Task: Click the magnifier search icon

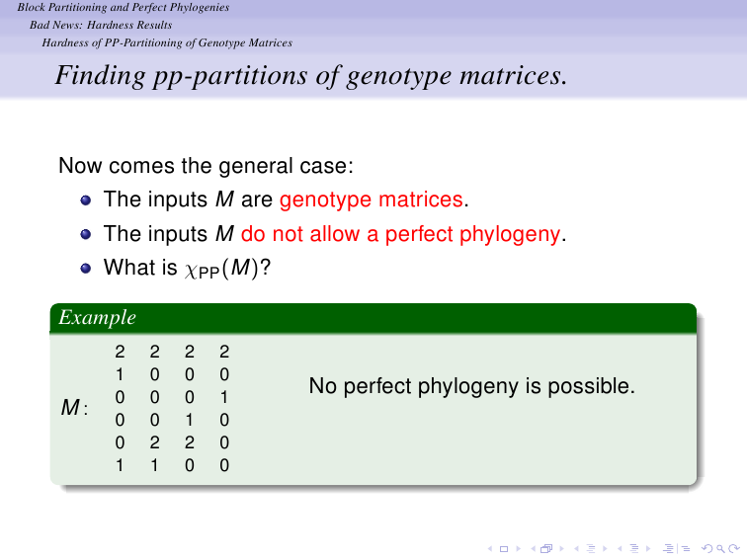Action: tap(720, 549)
